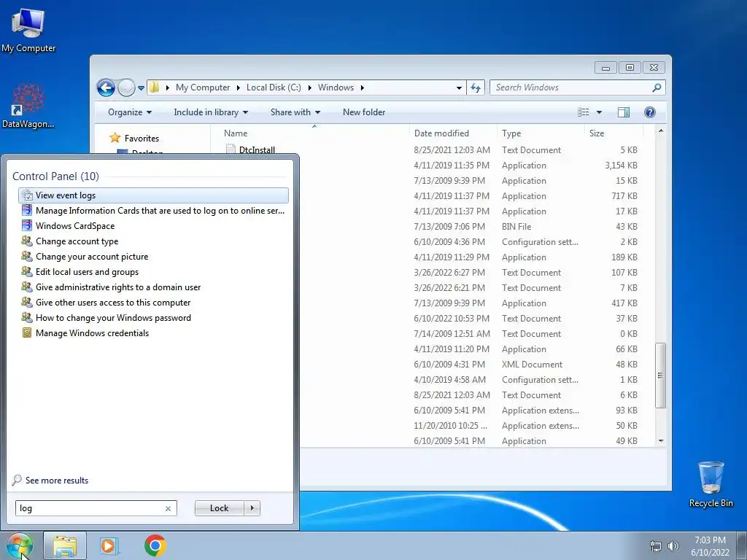Click the scrollbar down arrow
Viewport: 747px width, 560px height.
tap(661, 441)
